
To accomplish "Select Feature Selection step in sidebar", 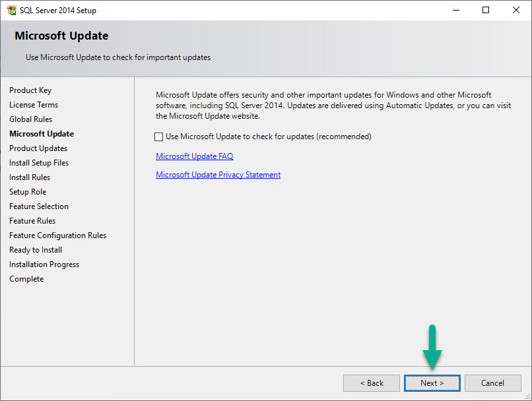I will pyautogui.click(x=39, y=206).
